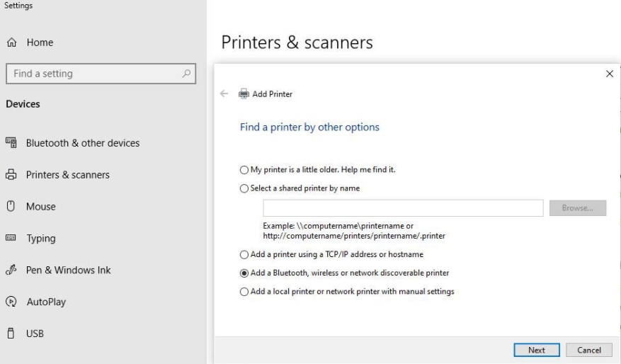Click the Bluetooth & other devices icon
This screenshot has width=621, height=364.
point(11,143)
